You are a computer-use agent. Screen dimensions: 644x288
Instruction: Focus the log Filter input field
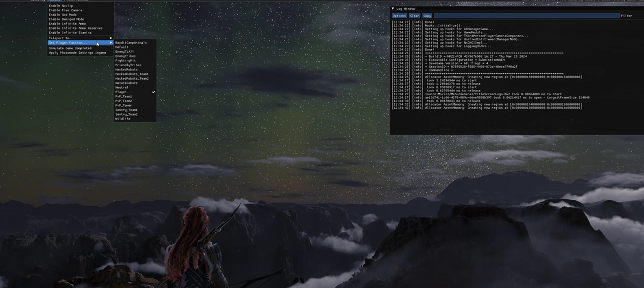pyautogui.click(x=527, y=16)
